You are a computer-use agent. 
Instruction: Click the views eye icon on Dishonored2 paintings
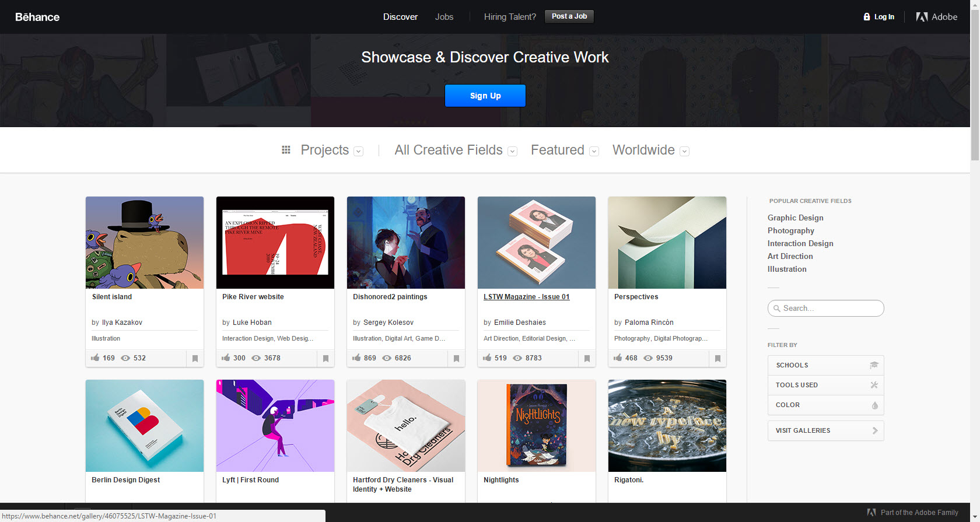(387, 358)
